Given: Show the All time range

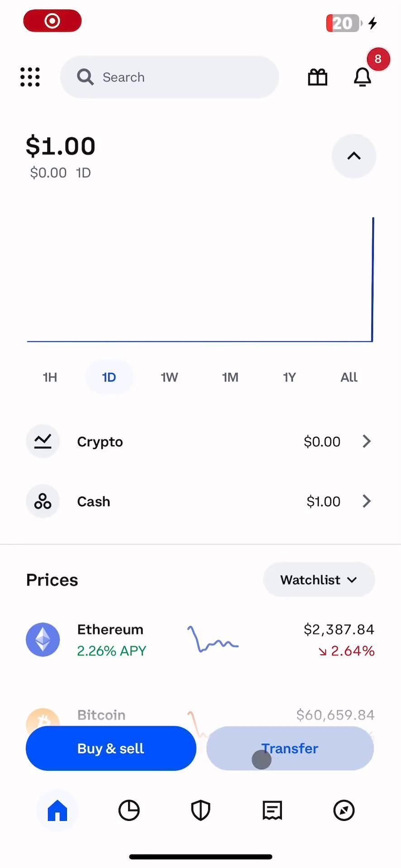Looking at the screenshot, I should pos(349,377).
